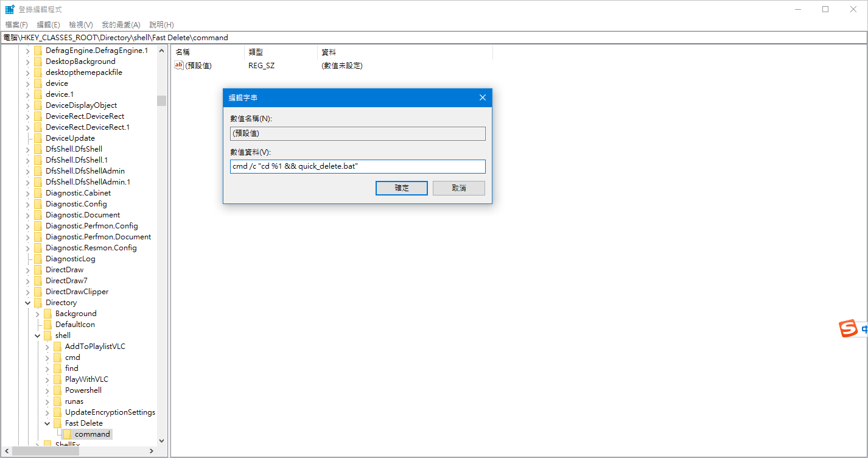Click the folder icon of AddToPlaylistVLC
The width and height of the screenshot is (868, 458).
[x=57, y=347]
